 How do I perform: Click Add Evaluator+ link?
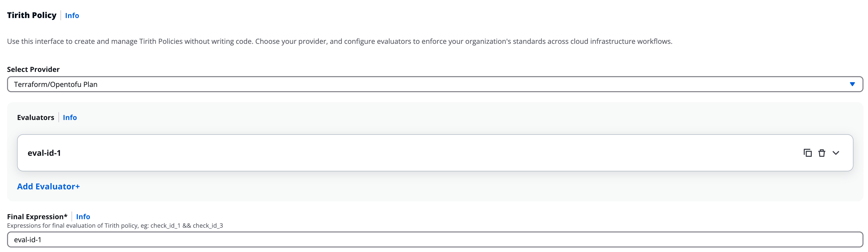pos(48,186)
